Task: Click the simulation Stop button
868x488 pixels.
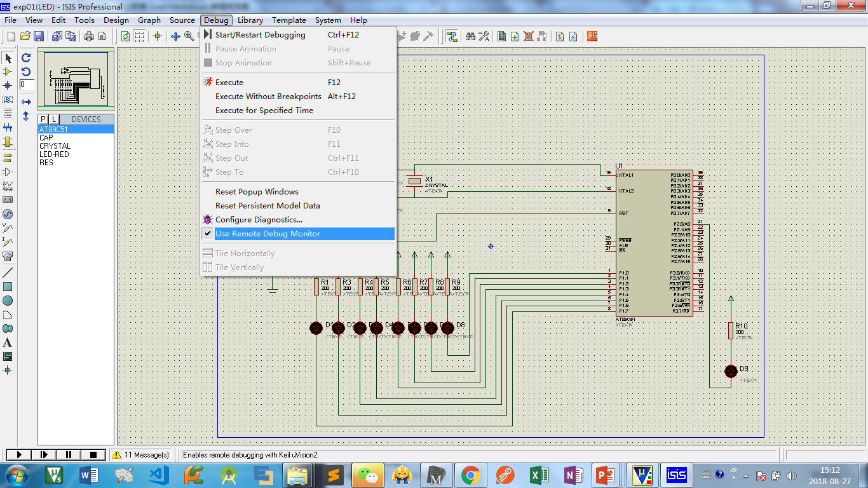Action: (93, 454)
